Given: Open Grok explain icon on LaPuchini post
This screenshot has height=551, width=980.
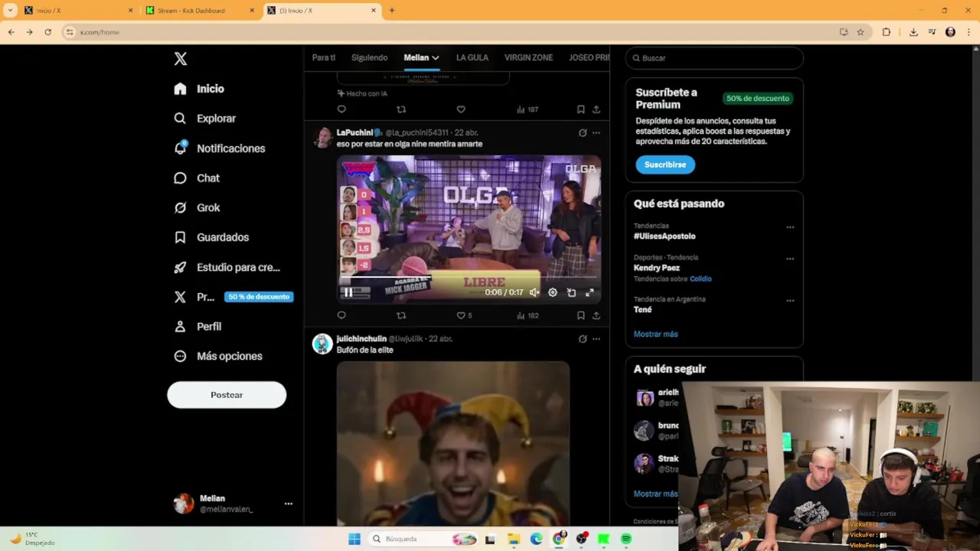Looking at the screenshot, I should click(583, 132).
